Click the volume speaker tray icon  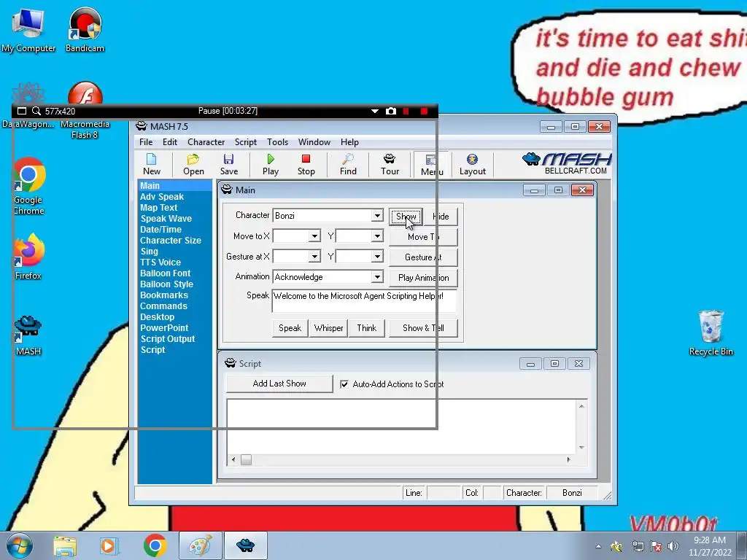tap(673, 546)
